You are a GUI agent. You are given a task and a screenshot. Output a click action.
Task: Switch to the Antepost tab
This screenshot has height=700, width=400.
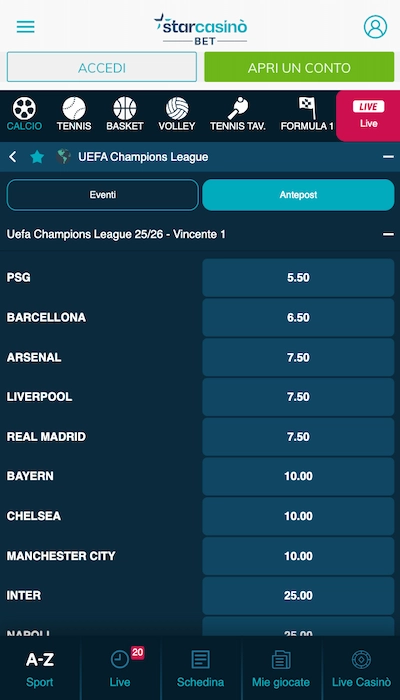[298, 195]
